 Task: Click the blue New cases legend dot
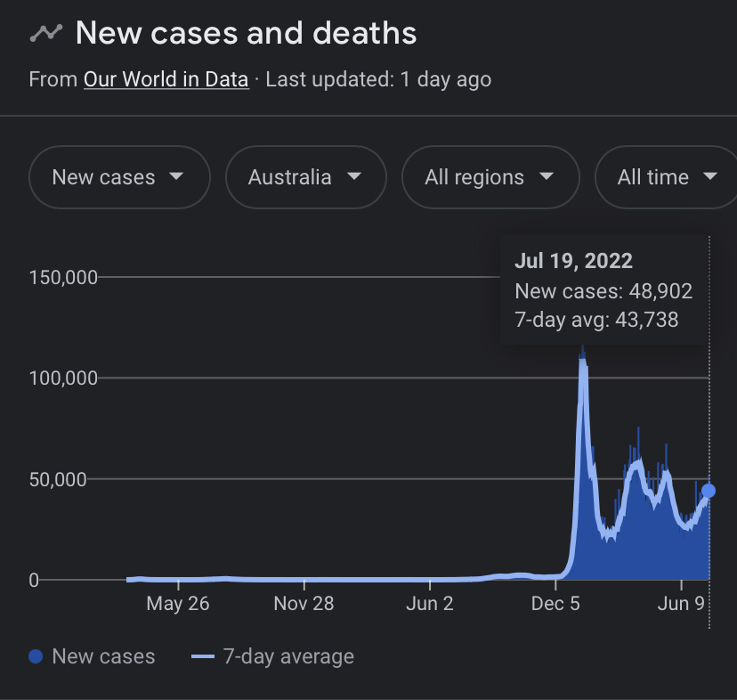tap(36, 657)
